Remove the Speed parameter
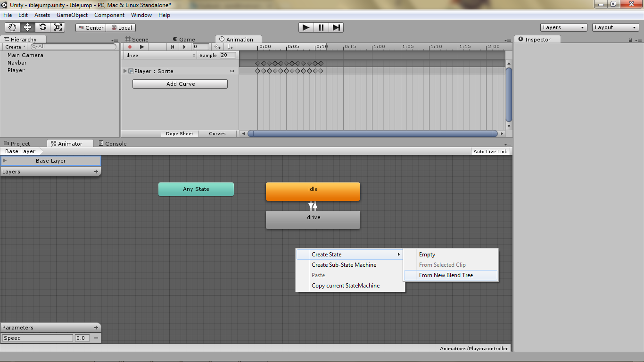 (96, 338)
